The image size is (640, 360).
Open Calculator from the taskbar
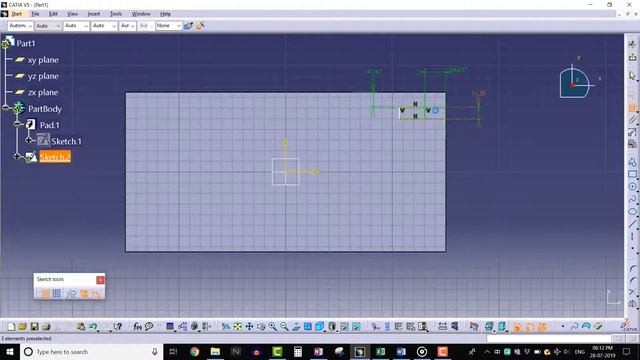coord(298,351)
